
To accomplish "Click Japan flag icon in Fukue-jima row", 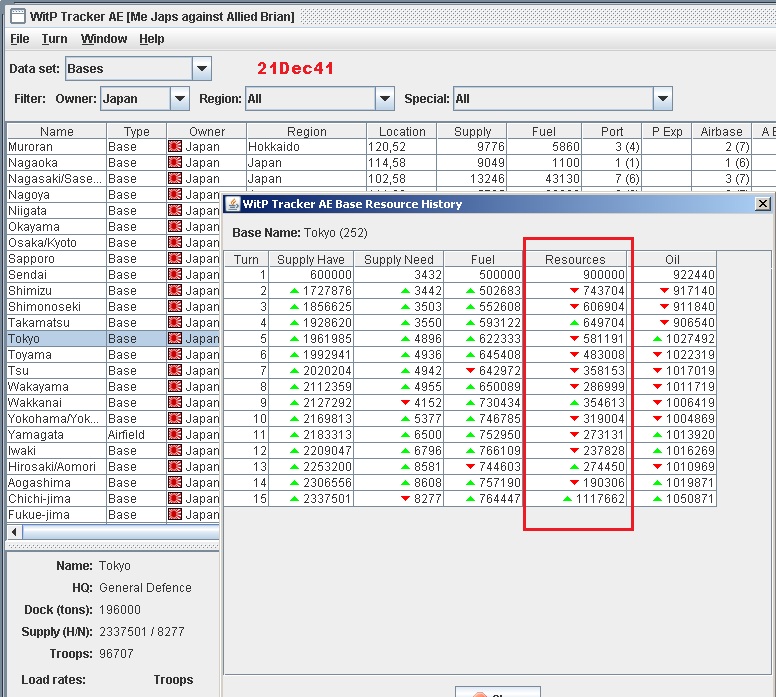I will click(x=175, y=515).
